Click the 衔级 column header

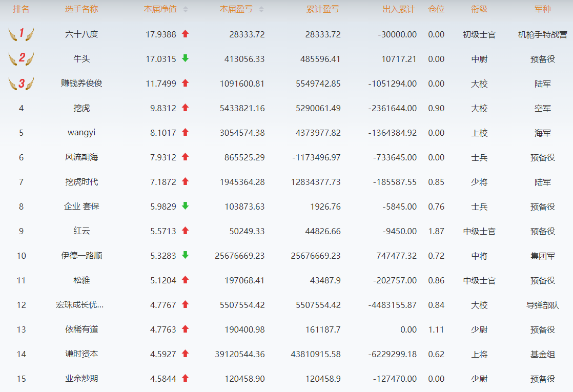(x=479, y=9)
